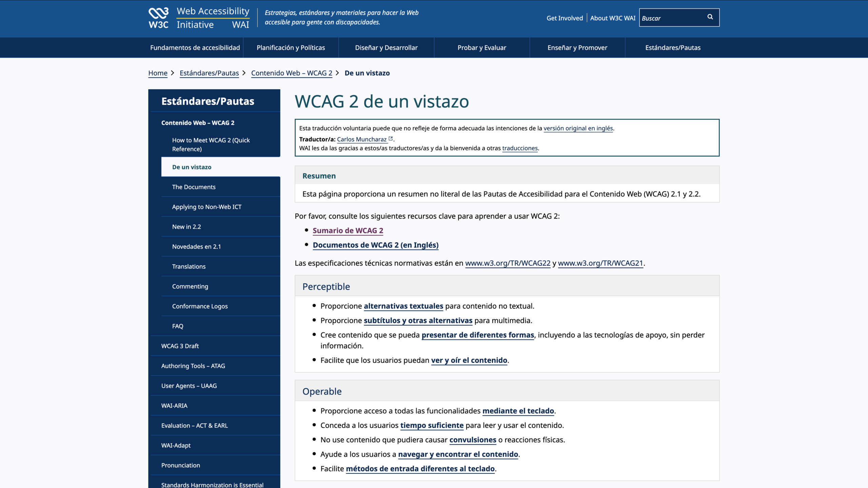This screenshot has width=868, height=488.
Task: Open Probar y Evaluar menu
Action: click(x=482, y=47)
